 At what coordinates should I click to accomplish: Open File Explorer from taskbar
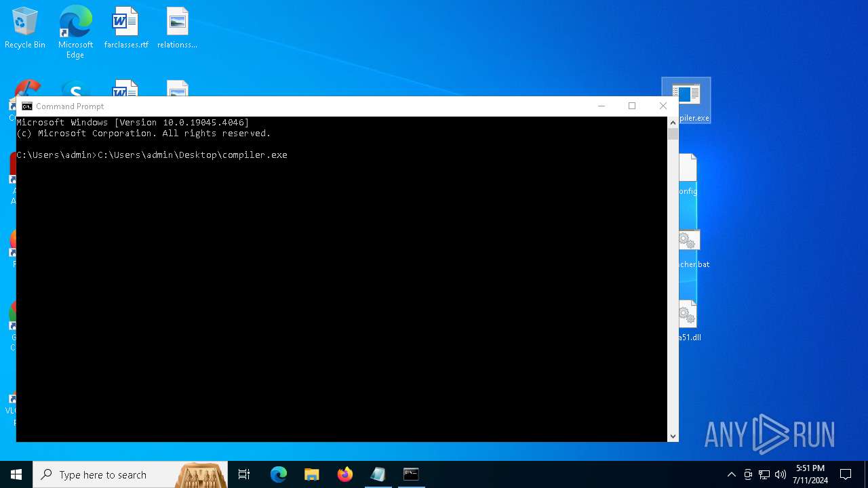[312, 474]
